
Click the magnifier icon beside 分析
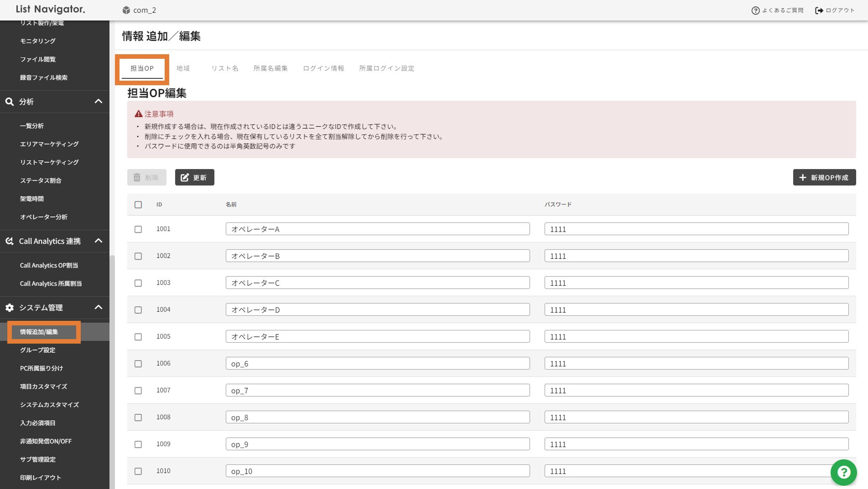pyautogui.click(x=10, y=102)
